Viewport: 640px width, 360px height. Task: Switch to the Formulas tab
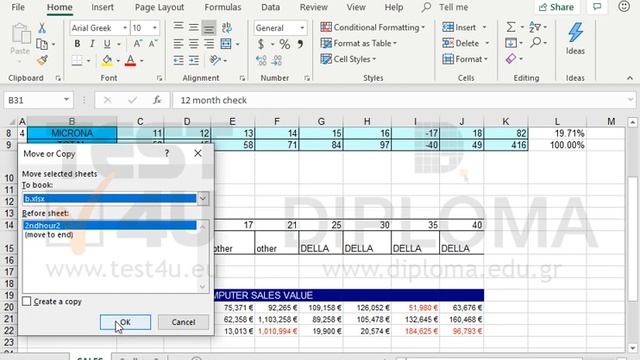[x=222, y=7]
